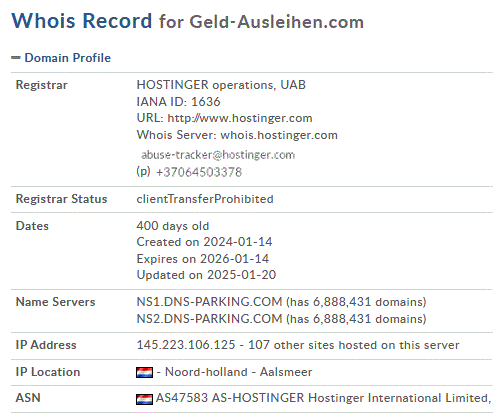
Task: Click the Noord-holland - Aalsmeer location text
Action: (x=239, y=372)
